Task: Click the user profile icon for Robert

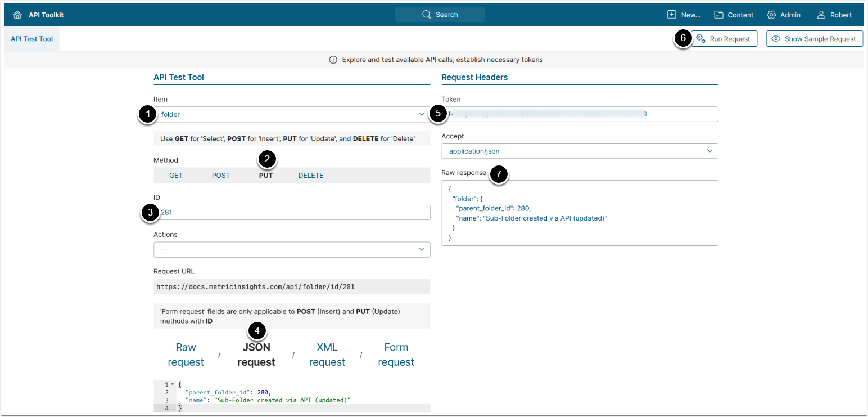Action: coord(821,15)
